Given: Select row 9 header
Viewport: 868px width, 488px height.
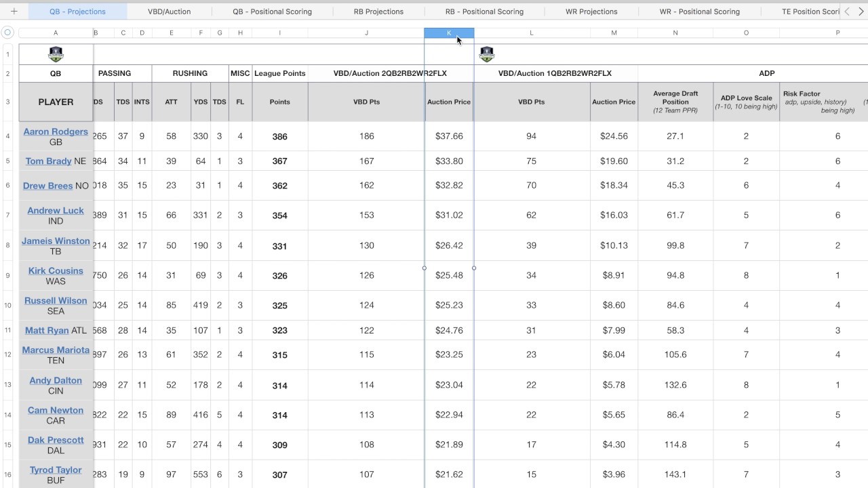Looking at the screenshot, I should (8, 275).
